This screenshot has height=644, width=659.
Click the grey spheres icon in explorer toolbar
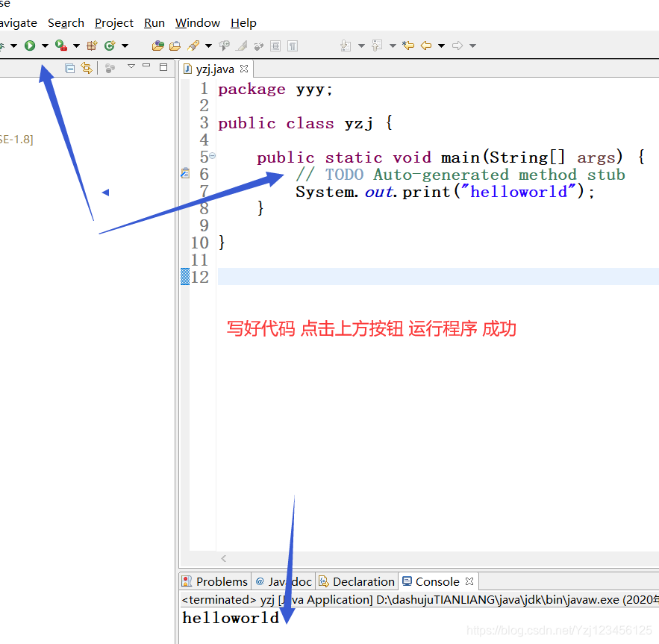click(110, 68)
